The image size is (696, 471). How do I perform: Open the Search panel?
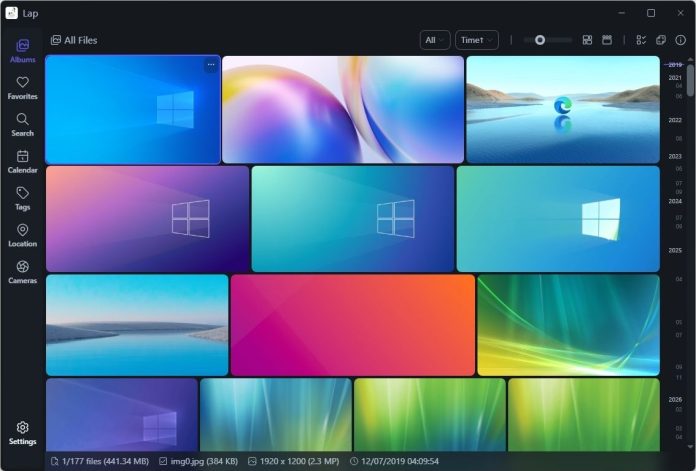click(22, 125)
